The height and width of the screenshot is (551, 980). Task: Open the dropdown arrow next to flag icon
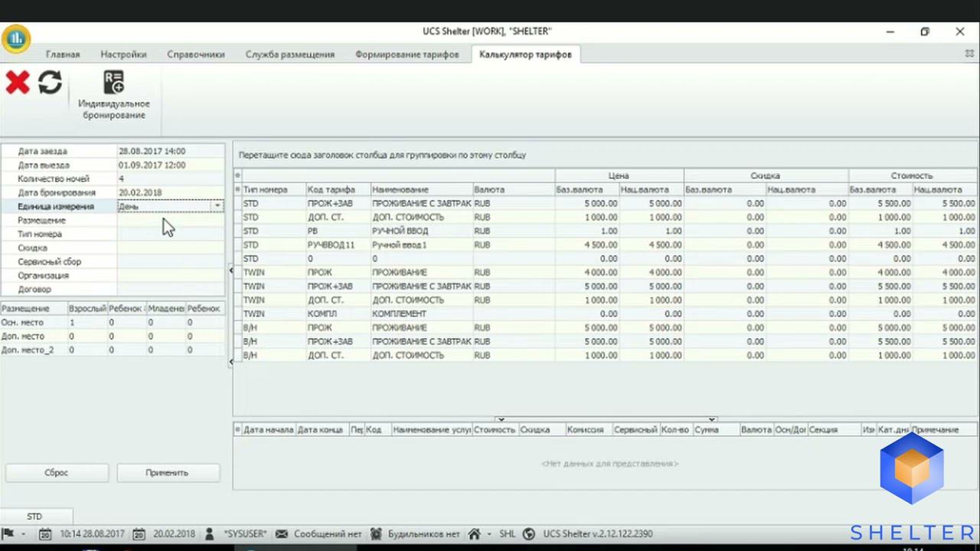[23, 534]
